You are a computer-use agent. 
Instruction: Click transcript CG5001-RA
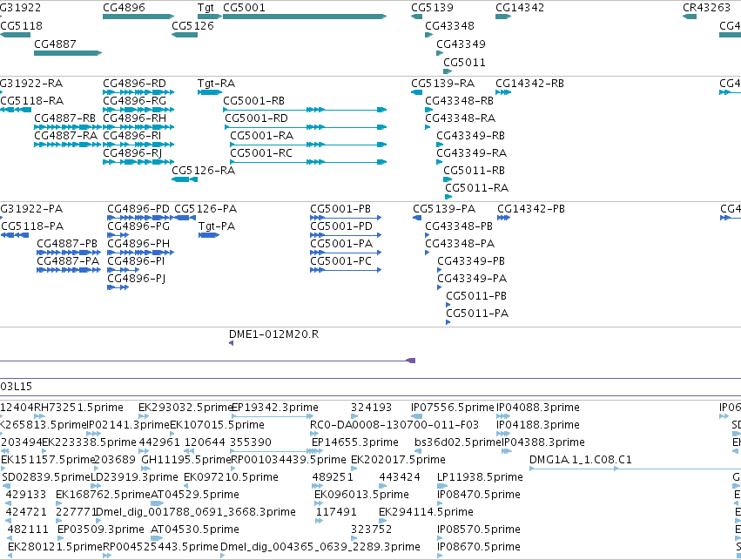tap(308, 145)
